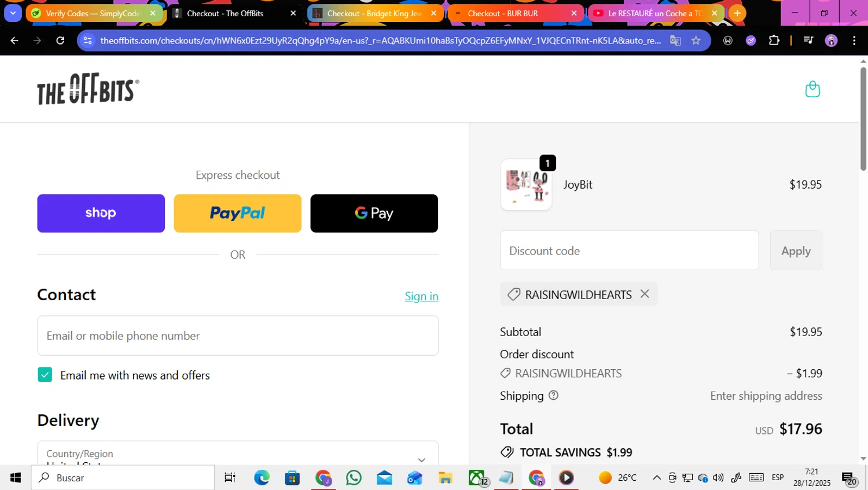View site information icon in address bar
The height and width of the screenshot is (490, 868).
(87, 40)
